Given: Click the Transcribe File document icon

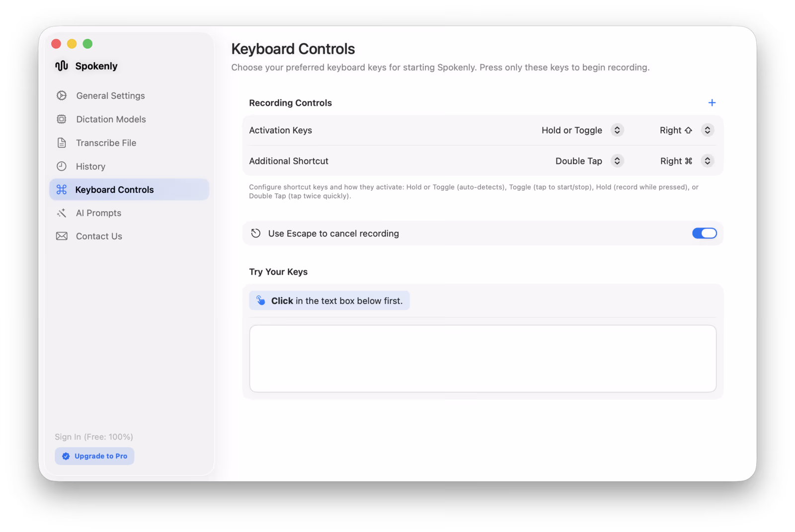Looking at the screenshot, I should 62,143.
